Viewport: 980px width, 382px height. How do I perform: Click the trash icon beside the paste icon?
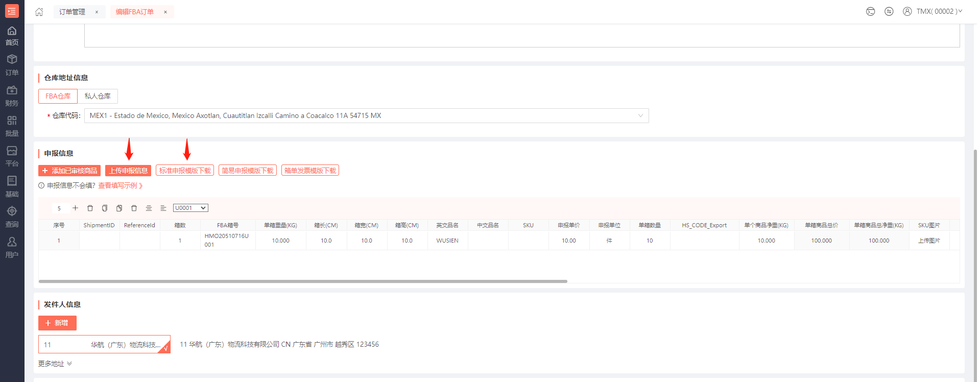[x=134, y=208]
